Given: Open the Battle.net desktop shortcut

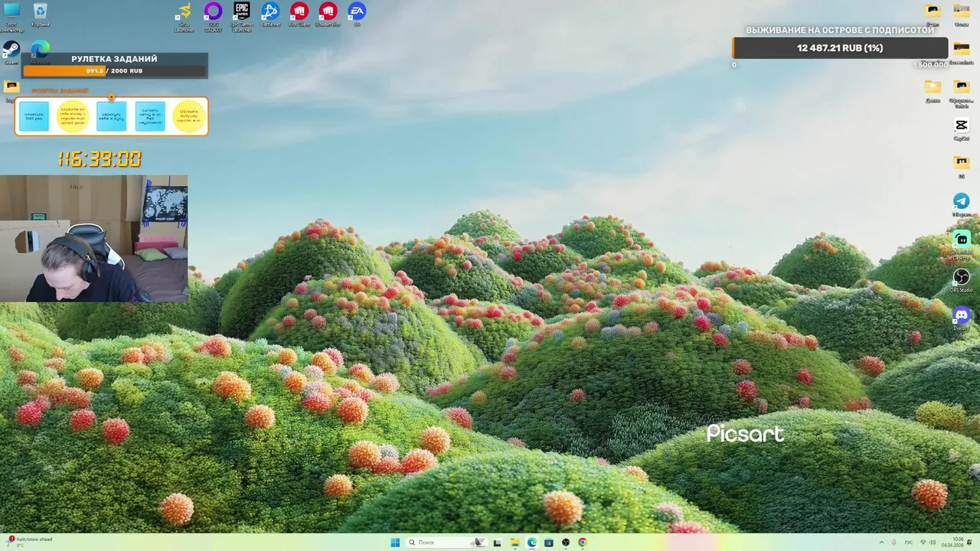Looking at the screenshot, I should pyautogui.click(x=270, y=15).
